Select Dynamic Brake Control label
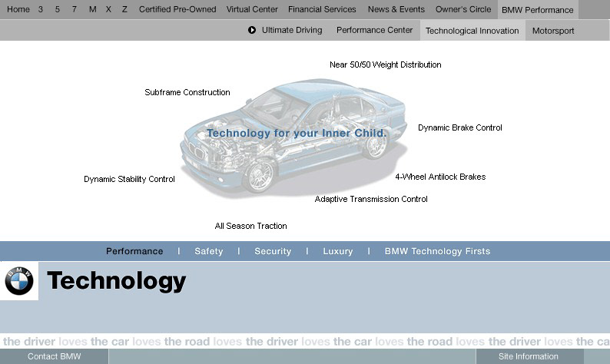 (460, 127)
